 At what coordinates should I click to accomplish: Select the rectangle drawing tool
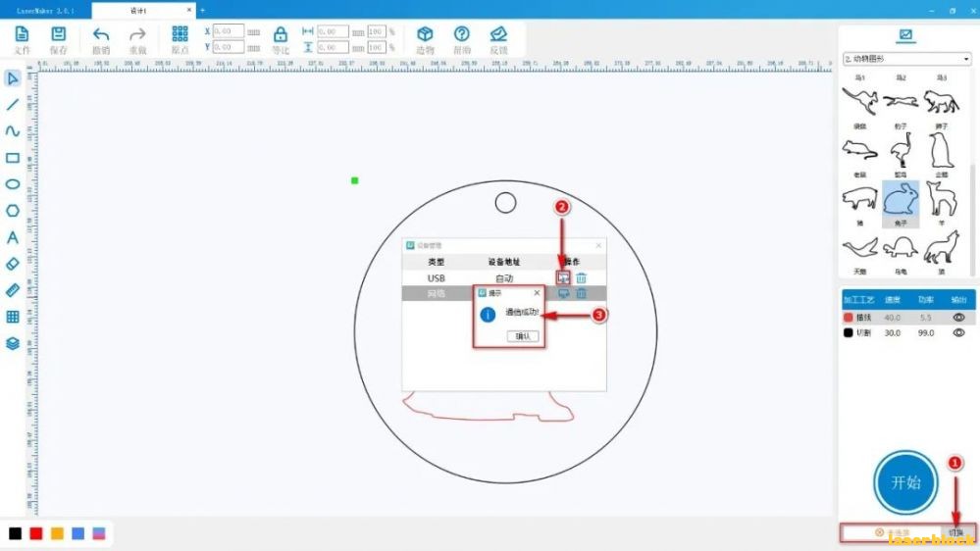[x=13, y=158]
